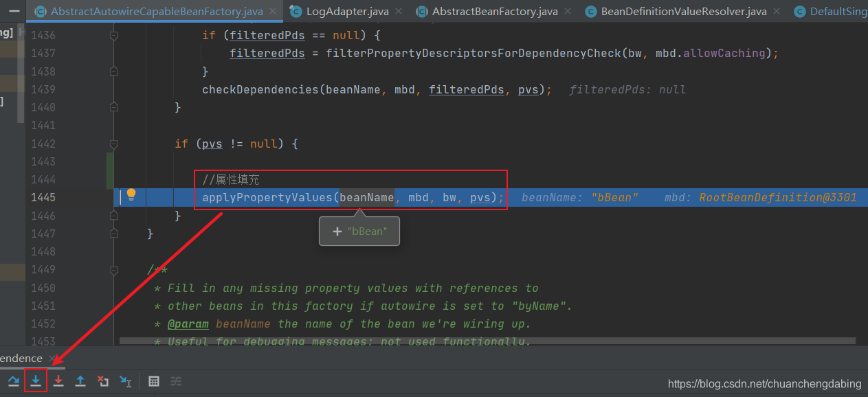
Task: Click the highlighted beanName argument on line 1445
Action: coord(367,197)
